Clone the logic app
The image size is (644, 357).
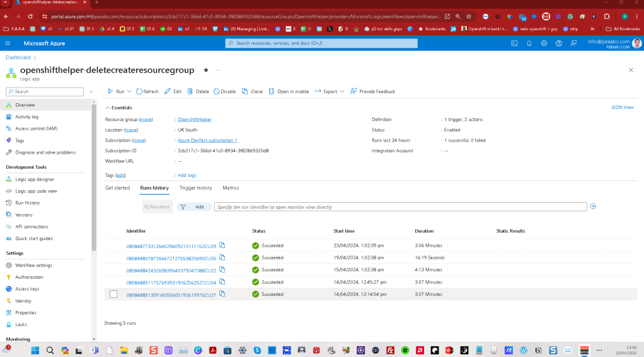[x=252, y=91]
